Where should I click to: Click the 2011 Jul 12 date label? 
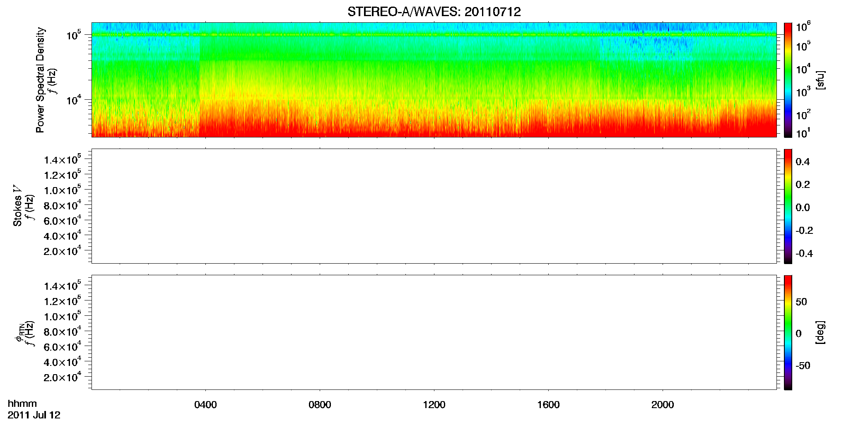(34, 415)
